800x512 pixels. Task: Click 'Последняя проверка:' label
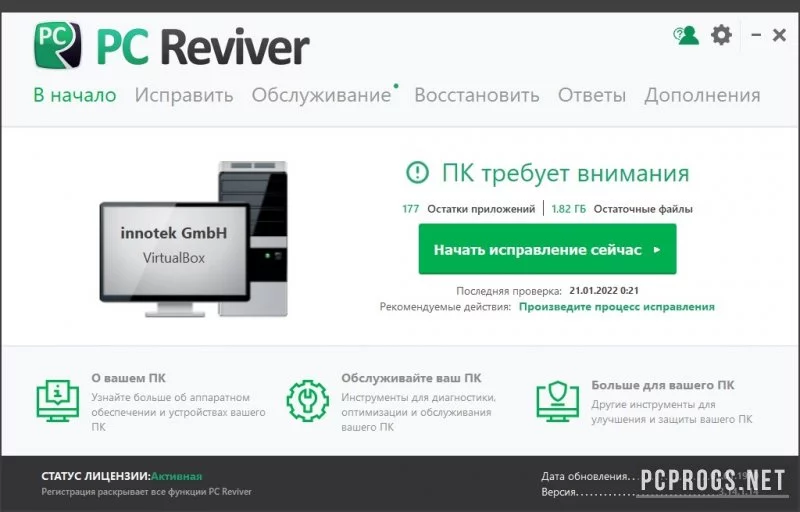point(509,291)
